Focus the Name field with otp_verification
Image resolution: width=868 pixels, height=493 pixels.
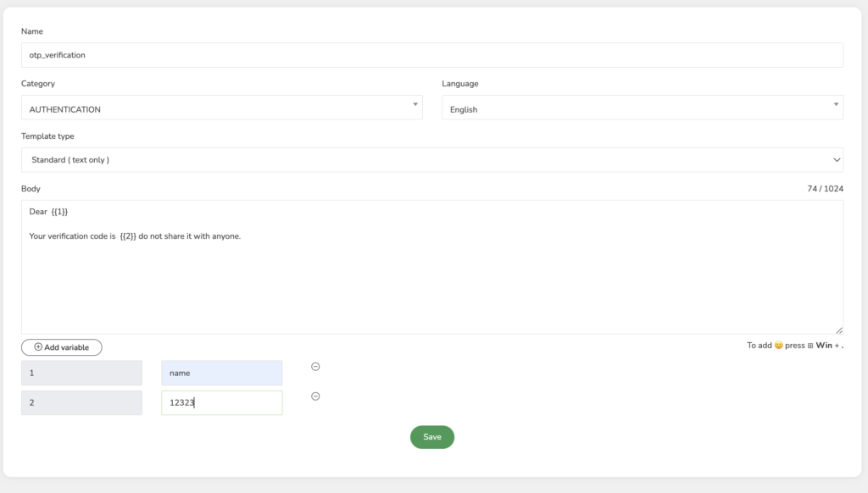point(432,55)
